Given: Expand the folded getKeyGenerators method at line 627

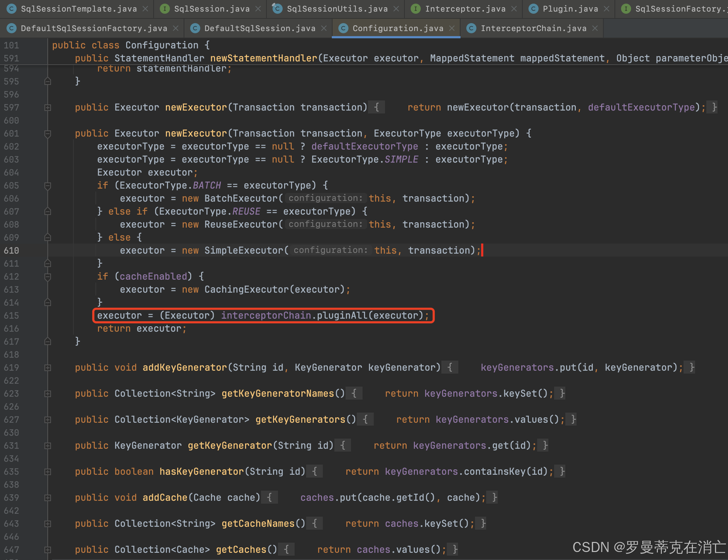Looking at the screenshot, I should point(47,420).
